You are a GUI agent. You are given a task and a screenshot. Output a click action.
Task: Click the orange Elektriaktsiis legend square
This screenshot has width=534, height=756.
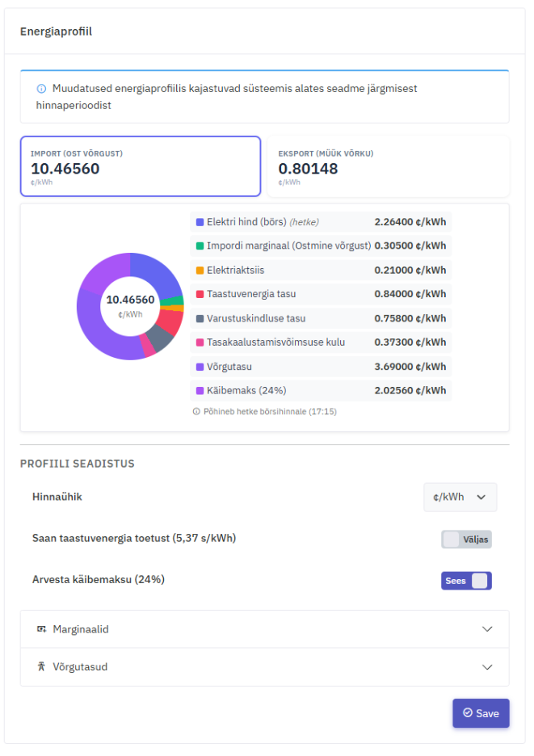pyautogui.click(x=200, y=271)
